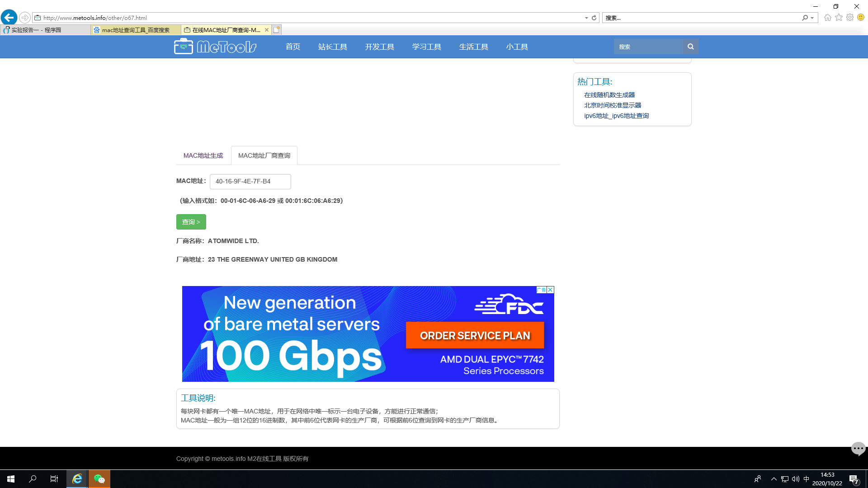Image resolution: width=868 pixels, height=488 pixels.
Task: Show hidden system tray icons
Action: (x=774, y=479)
